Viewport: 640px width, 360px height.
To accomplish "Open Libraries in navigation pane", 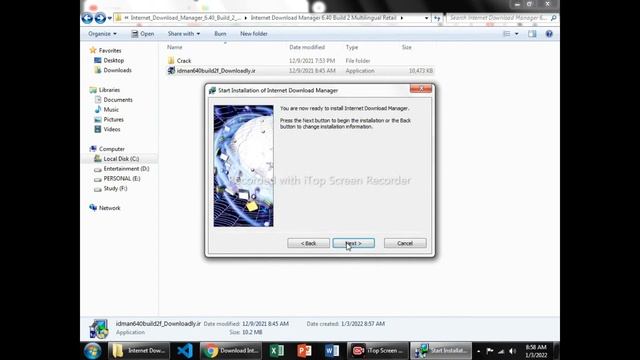I will (109, 90).
